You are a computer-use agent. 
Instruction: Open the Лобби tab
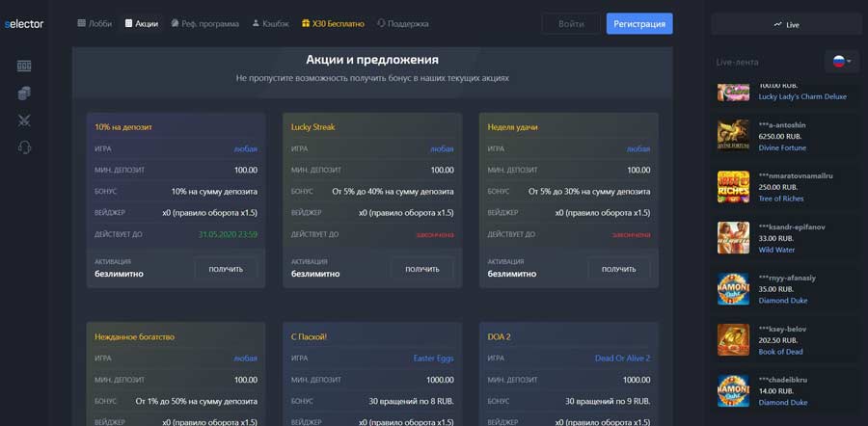click(95, 23)
